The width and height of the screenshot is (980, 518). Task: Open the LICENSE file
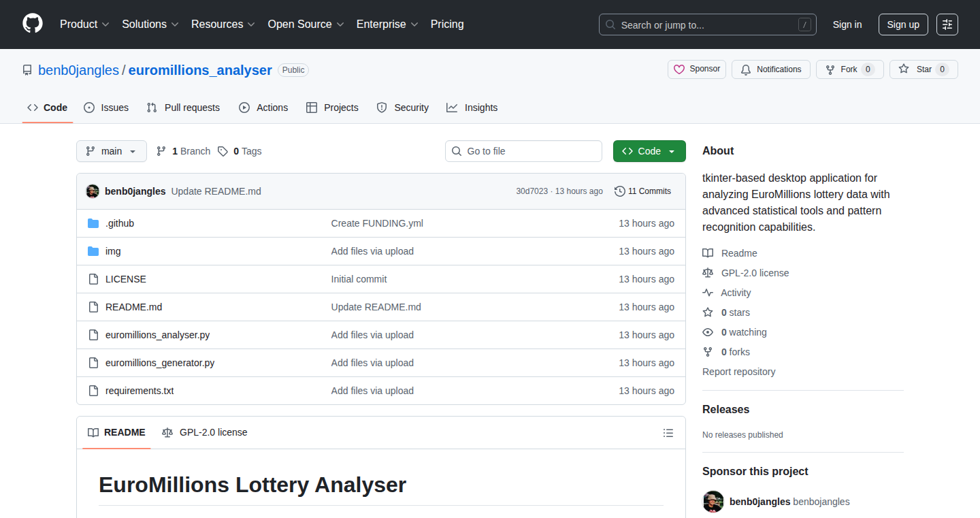tap(126, 279)
